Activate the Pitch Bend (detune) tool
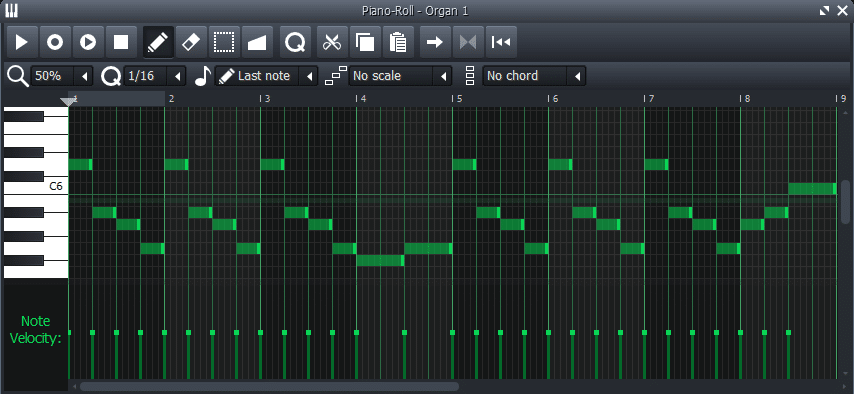This screenshot has width=854, height=394. click(x=257, y=42)
